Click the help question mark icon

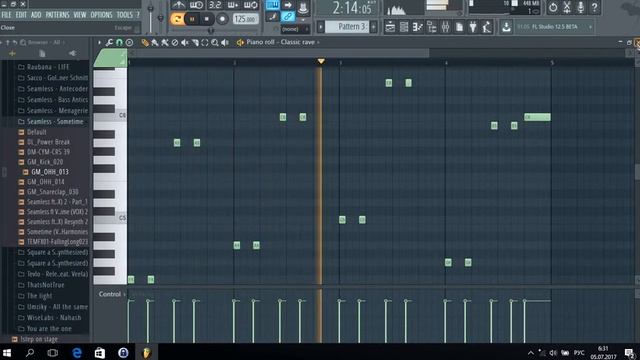point(595,7)
